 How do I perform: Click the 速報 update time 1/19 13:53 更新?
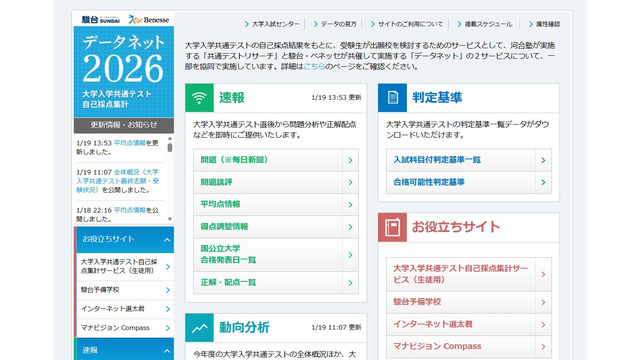[x=336, y=98]
